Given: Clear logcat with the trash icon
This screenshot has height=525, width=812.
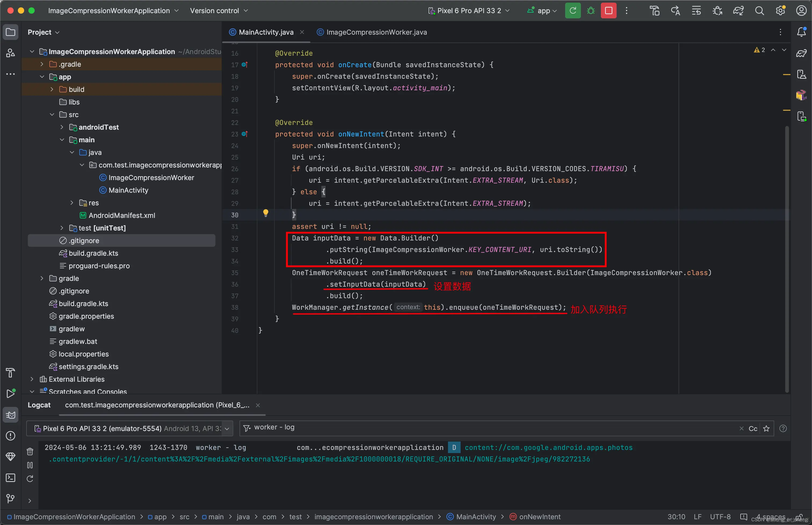Looking at the screenshot, I should pyautogui.click(x=30, y=452).
